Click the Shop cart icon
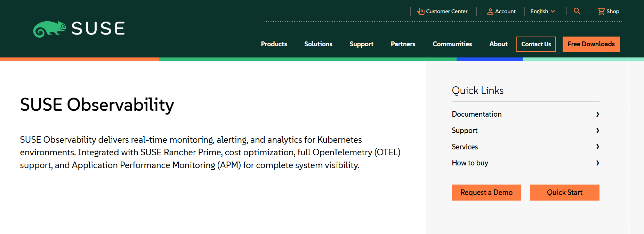 coord(601,11)
